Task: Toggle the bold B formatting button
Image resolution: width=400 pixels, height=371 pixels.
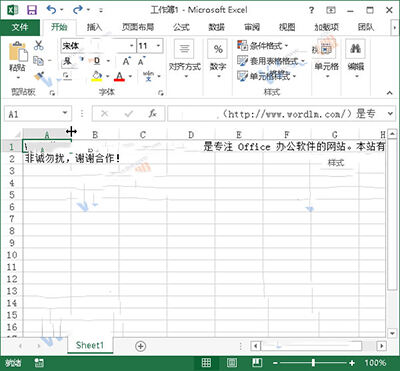Action: click(68, 61)
